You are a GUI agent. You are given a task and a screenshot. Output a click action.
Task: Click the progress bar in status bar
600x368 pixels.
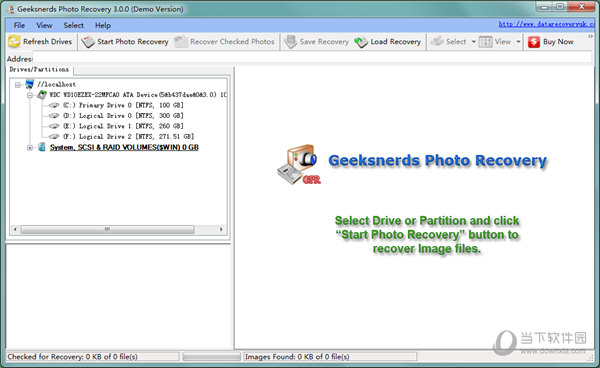point(212,357)
